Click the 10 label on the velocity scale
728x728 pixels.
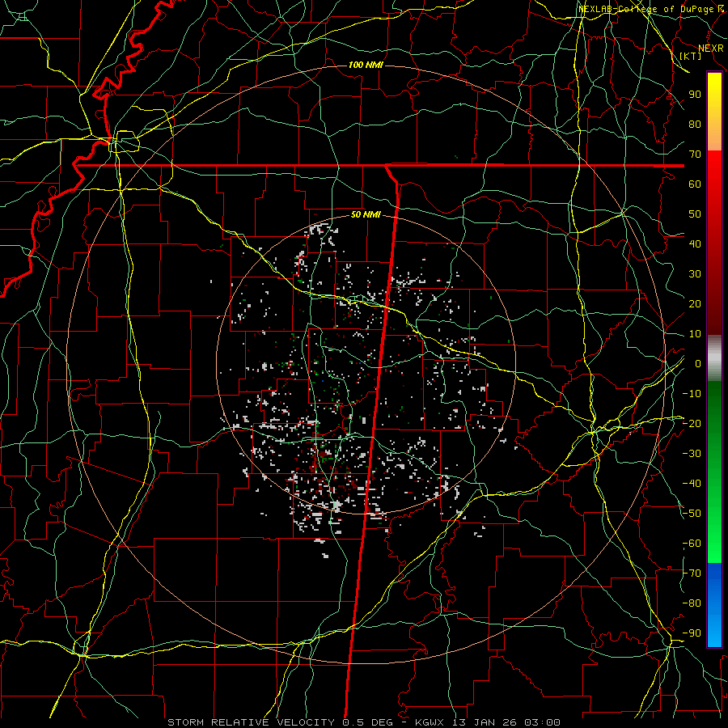(x=695, y=334)
